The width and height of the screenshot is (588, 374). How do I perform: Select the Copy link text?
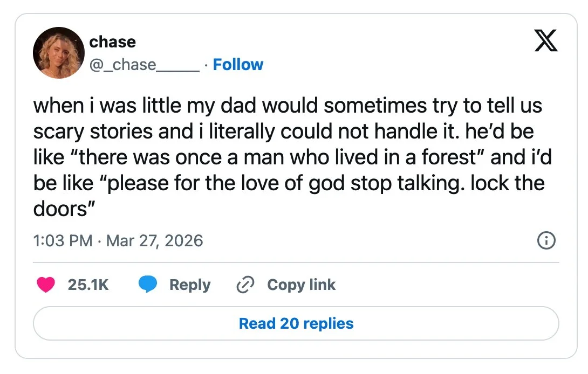click(x=301, y=285)
